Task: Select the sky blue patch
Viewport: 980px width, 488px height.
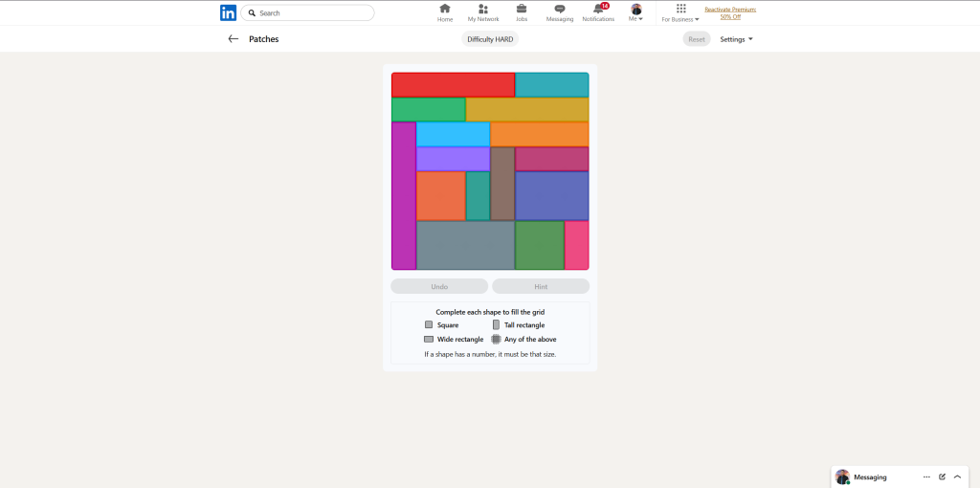Action: (x=453, y=134)
